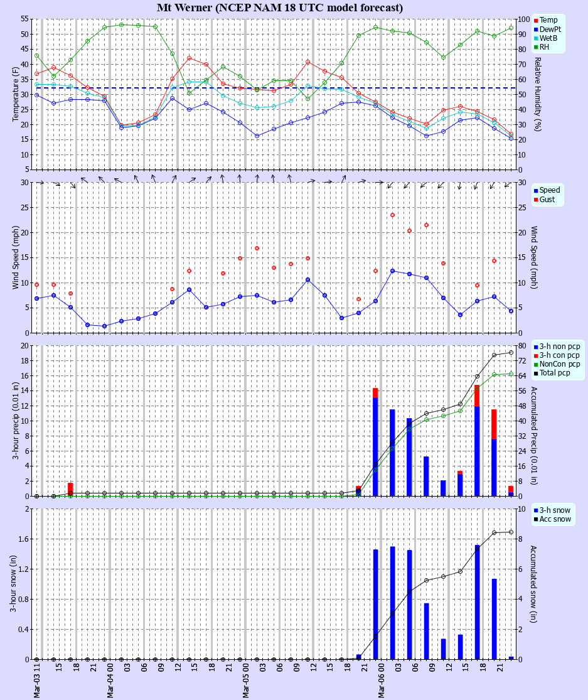Toggle the 3-h con pcp series visibility

tap(535, 355)
